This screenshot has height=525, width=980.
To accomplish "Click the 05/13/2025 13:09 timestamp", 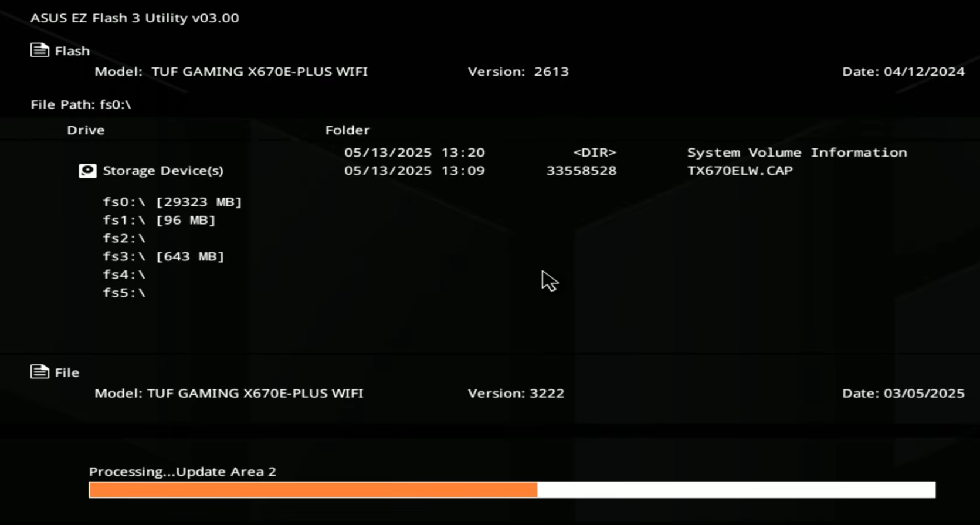I will click(415, 171).
